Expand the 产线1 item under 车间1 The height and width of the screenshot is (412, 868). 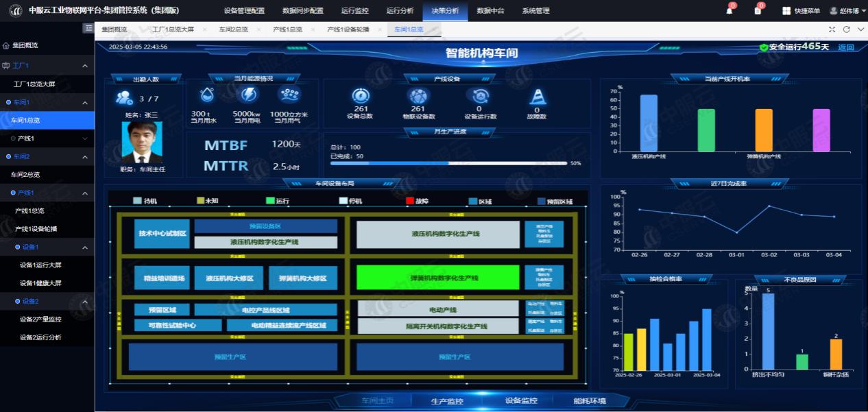click(x=85, y=138)
